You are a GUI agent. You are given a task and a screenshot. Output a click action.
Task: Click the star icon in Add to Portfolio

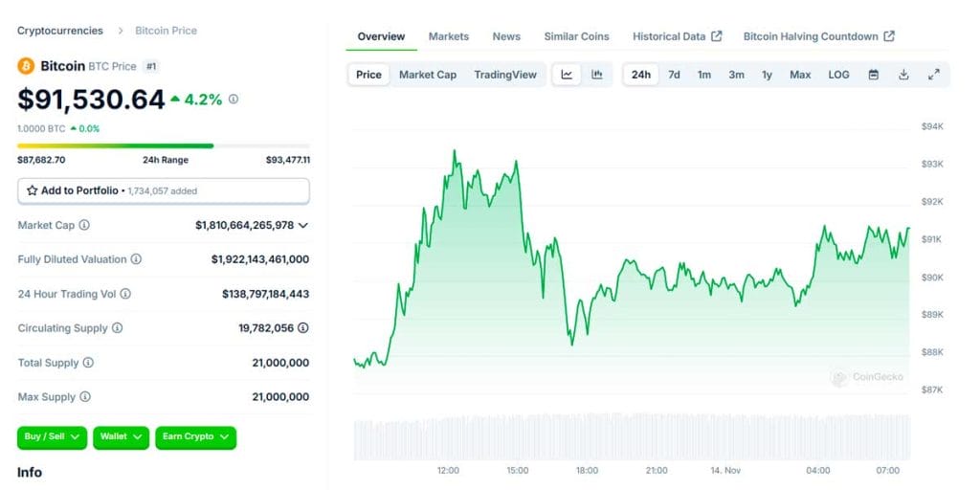pos(33,190)
